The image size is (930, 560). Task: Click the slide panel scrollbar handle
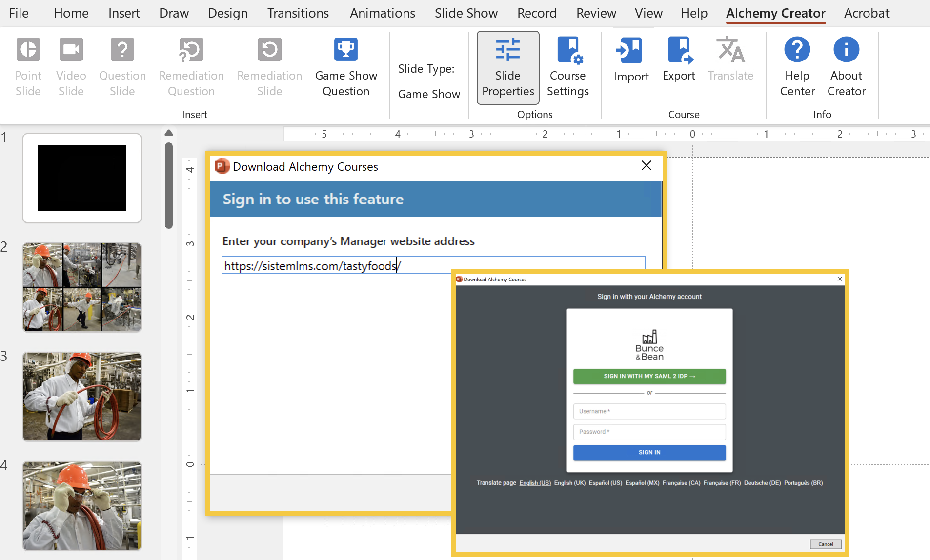[169, 185]
